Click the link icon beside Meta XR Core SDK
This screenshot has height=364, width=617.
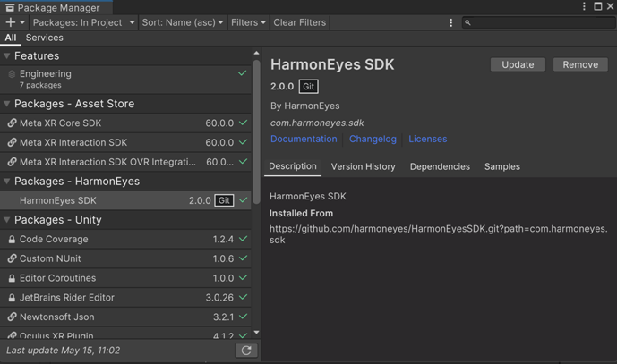[12, 123]
